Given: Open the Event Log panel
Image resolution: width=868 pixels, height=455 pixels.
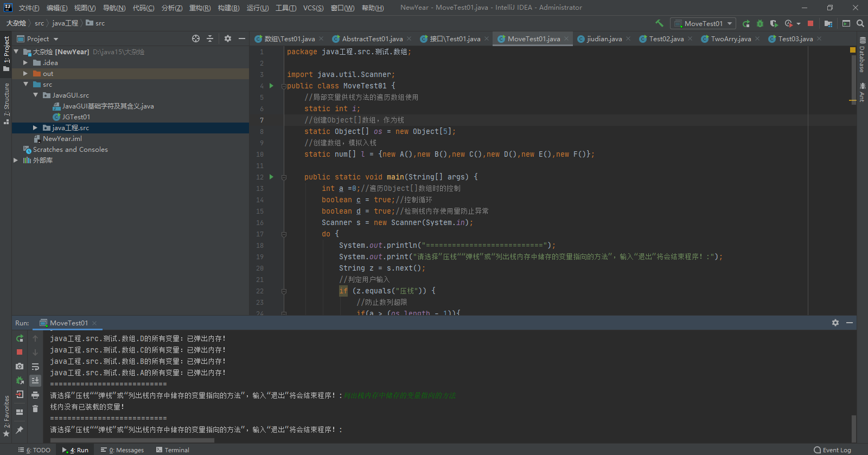Looking at the screenshot, I should click(832, 450).
